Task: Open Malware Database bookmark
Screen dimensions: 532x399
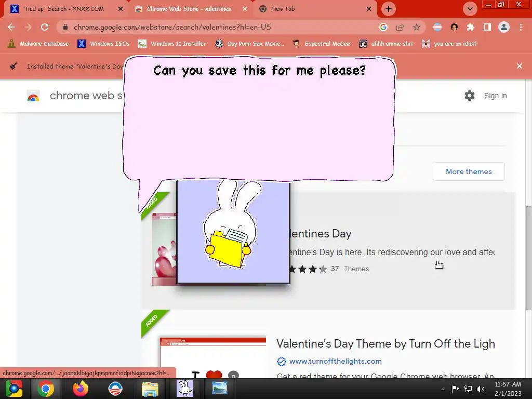Action: (38, 44)
